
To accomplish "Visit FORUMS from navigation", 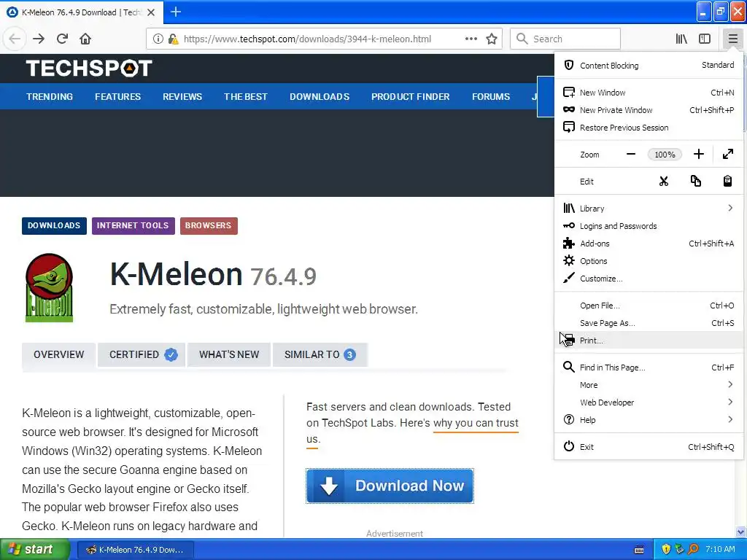I will [491, 97].
